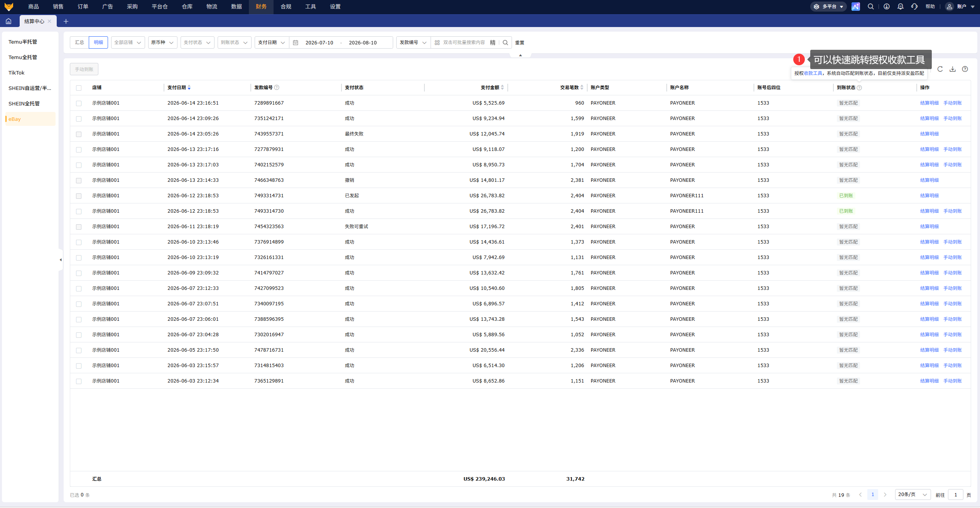Sort by 支付日期 column arrows

[x=189, y=88]
